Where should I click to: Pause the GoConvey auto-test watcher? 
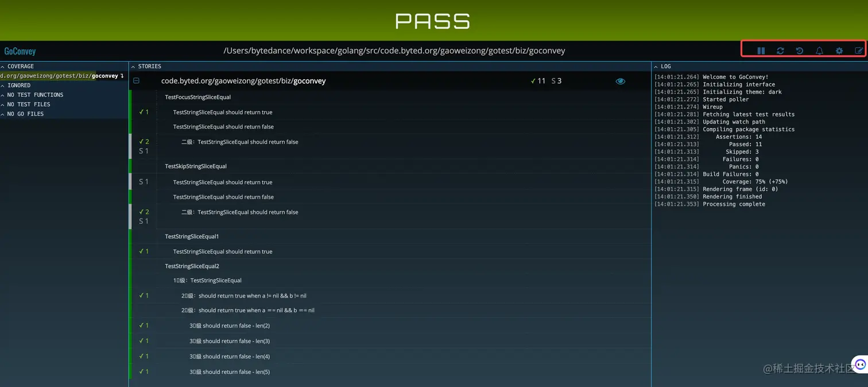[x=761, y=50]
